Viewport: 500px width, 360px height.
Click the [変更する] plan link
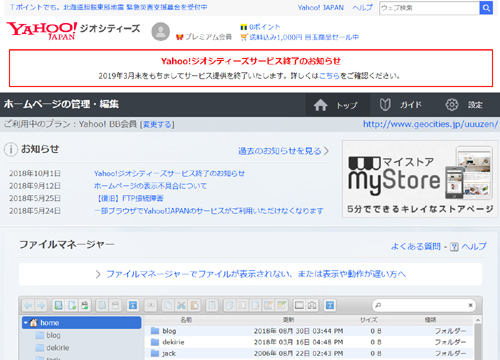(157, 124)
